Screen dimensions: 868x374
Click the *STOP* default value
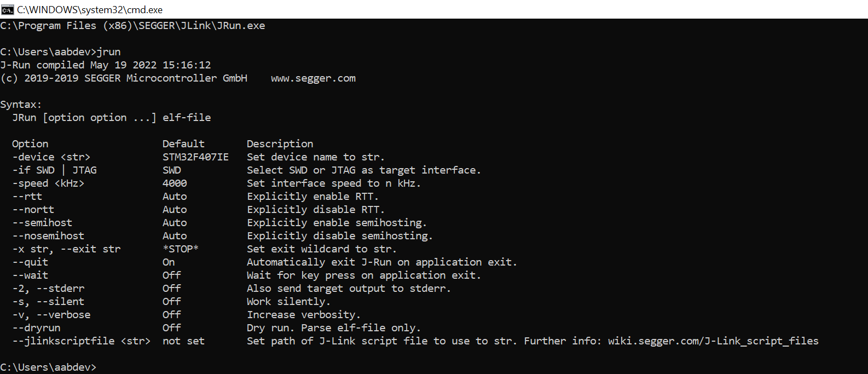click(x=181, y=249)
